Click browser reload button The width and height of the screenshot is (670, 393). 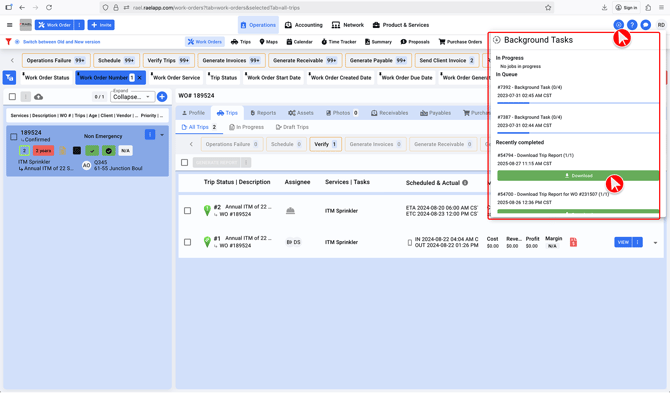(49, 7)
